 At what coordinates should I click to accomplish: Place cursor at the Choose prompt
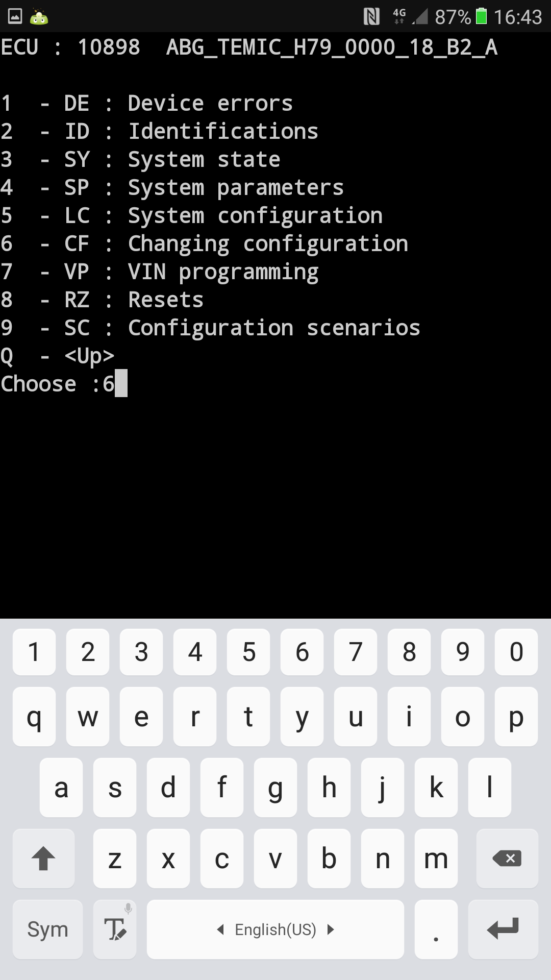[x=64, y=384]
